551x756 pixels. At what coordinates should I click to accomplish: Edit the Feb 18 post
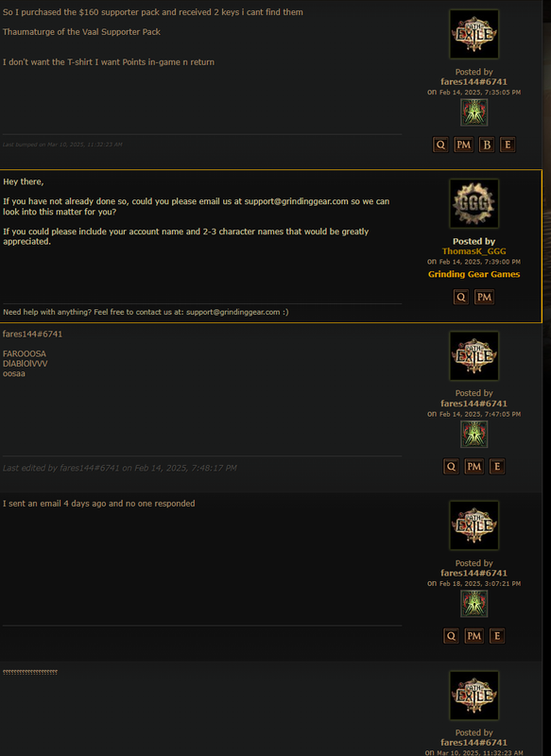coord(497,636)
